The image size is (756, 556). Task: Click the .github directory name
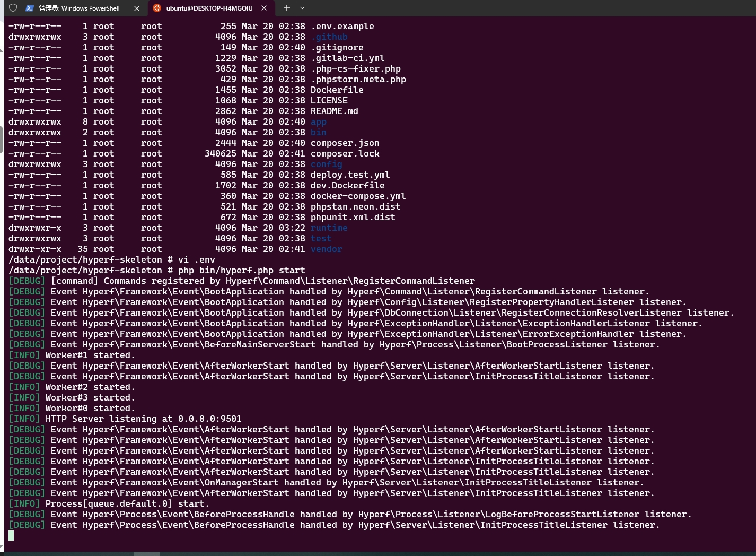(329, 37)
